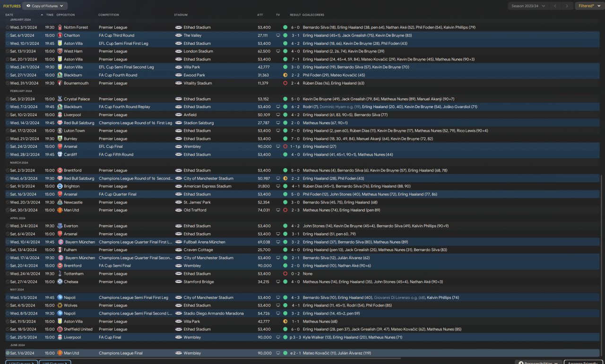This screenshot has height=364, width=605.
Task: Tick the circle beside Sat, 17/2/2024
Action: click(x=8, y=131)
